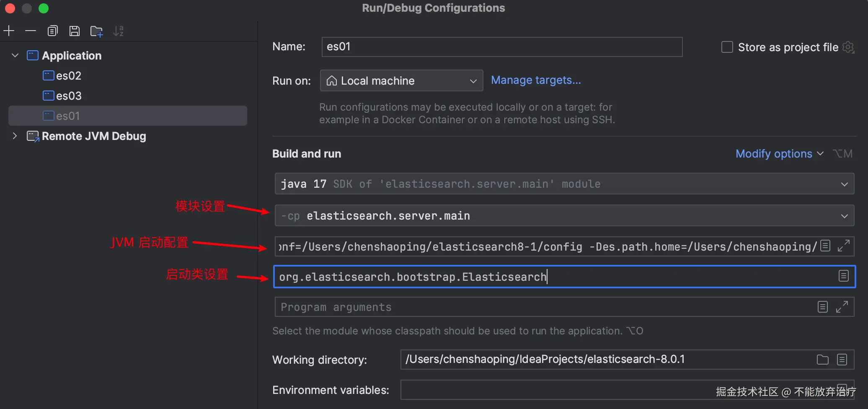Expand the Program arguments field editor
This screenshot has width=868, height=409.
click(x=842, y=307)
